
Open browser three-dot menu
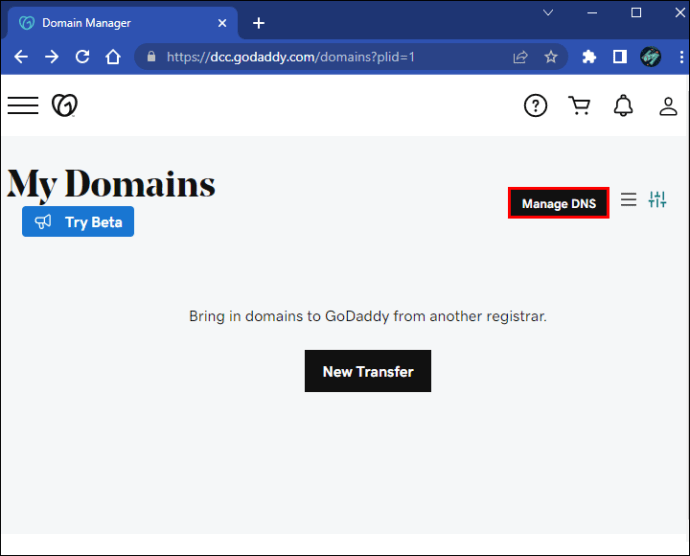pyautogui.click(x=681, y=57)
